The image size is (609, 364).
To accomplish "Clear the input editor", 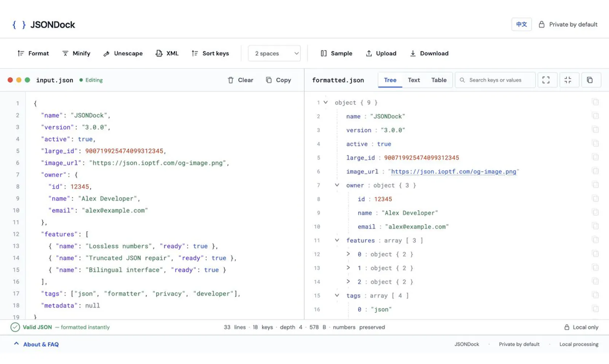I will point(240,80).
